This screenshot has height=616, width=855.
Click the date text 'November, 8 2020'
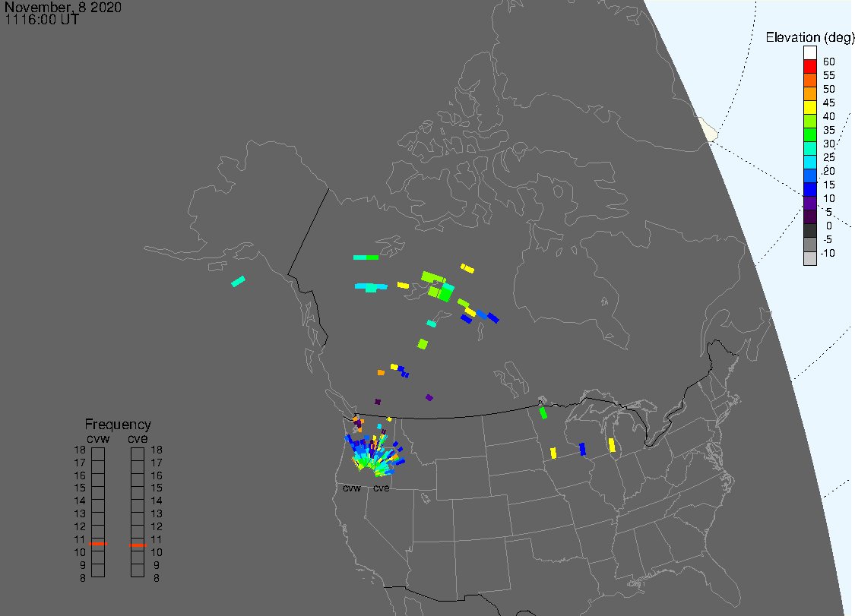[63, 7]
